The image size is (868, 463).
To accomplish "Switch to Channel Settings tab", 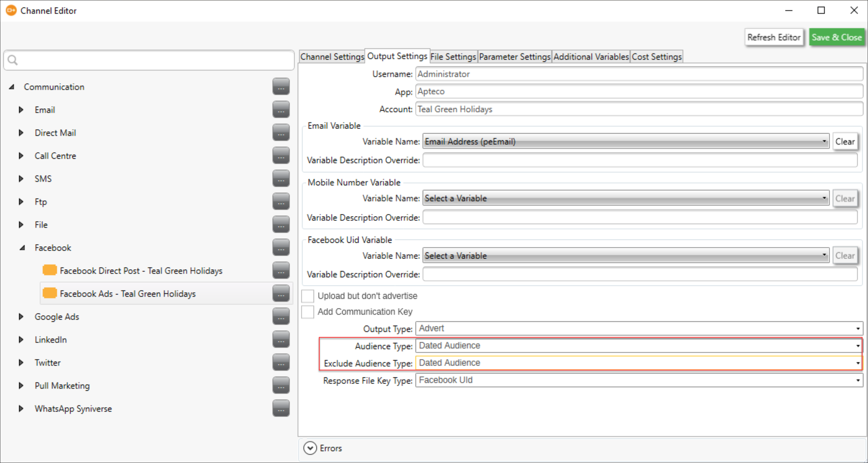I will click(x=332, y=57).
